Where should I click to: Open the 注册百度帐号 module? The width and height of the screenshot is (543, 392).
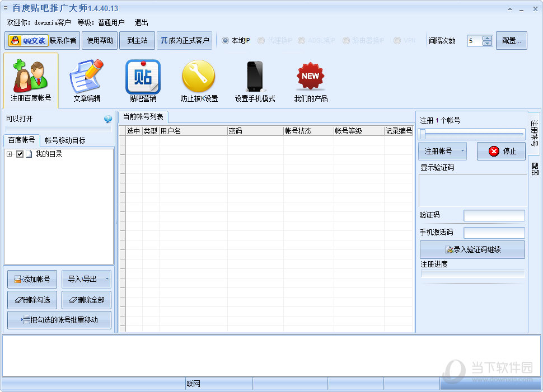tap(31, 81)
